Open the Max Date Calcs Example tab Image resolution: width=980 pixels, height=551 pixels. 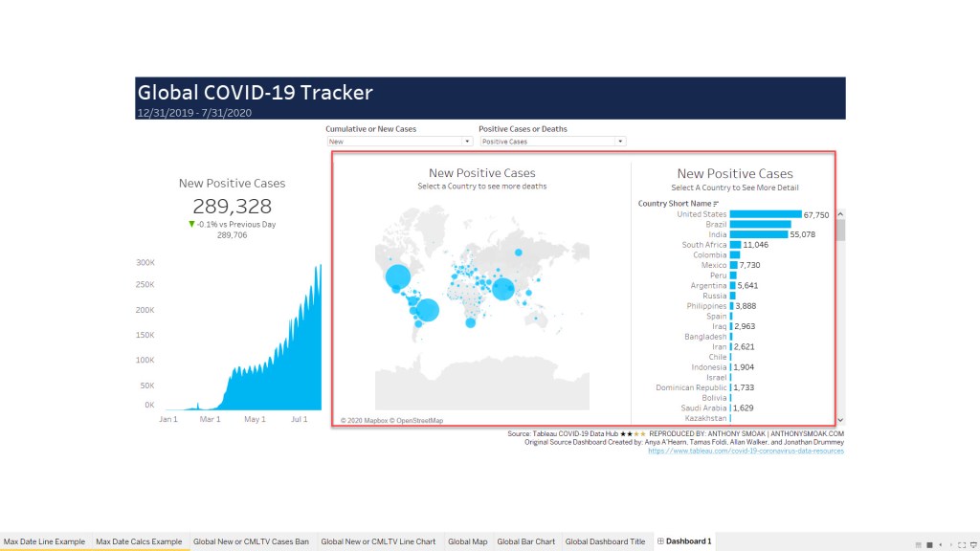(139, 541)
